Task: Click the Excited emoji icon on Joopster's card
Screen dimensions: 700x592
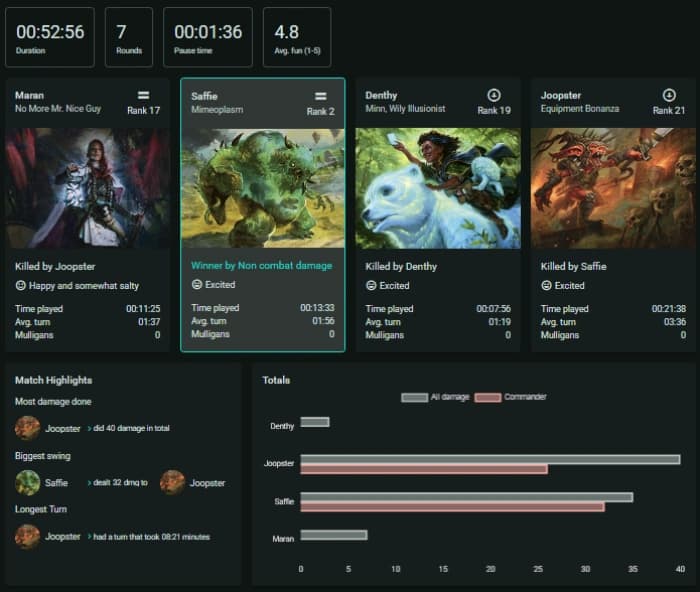Action: pos(546,285)
